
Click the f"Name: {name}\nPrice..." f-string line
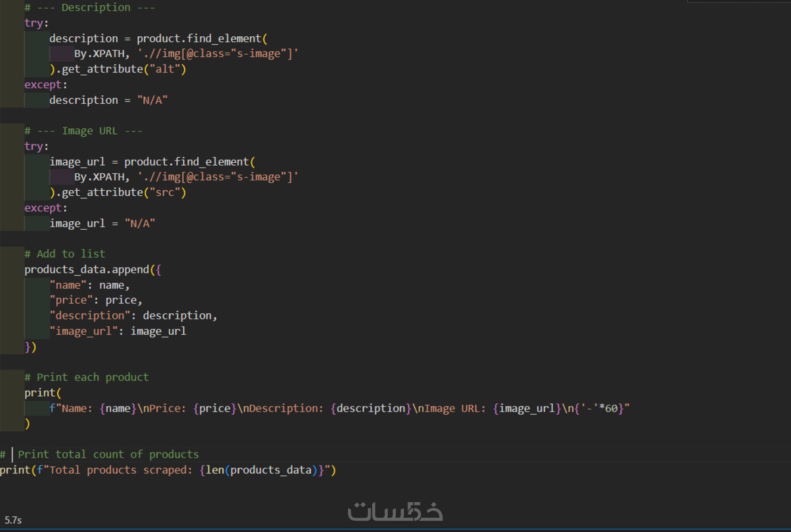point(340,408)
